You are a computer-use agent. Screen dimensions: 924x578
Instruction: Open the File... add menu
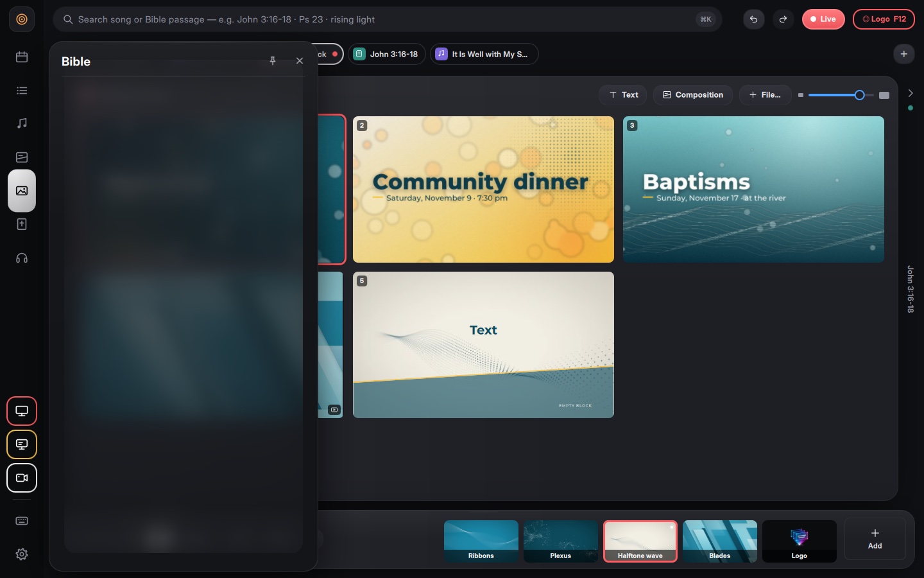point(765,95)
